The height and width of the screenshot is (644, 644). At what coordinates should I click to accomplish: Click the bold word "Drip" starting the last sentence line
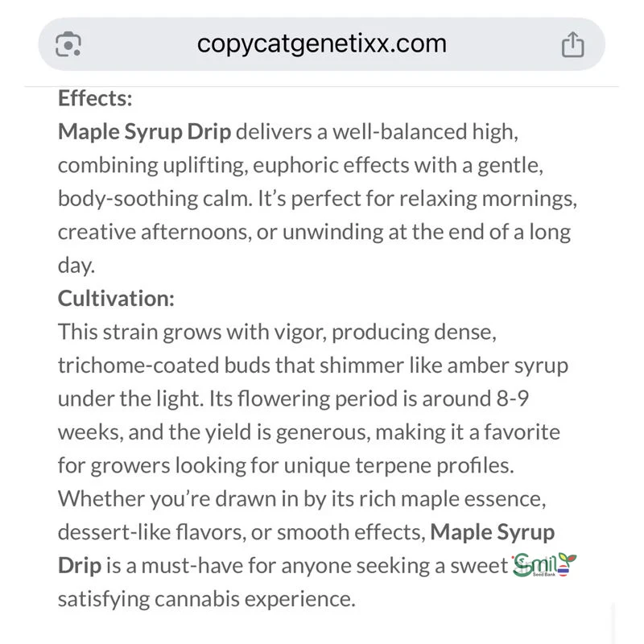tap(80, 565)
